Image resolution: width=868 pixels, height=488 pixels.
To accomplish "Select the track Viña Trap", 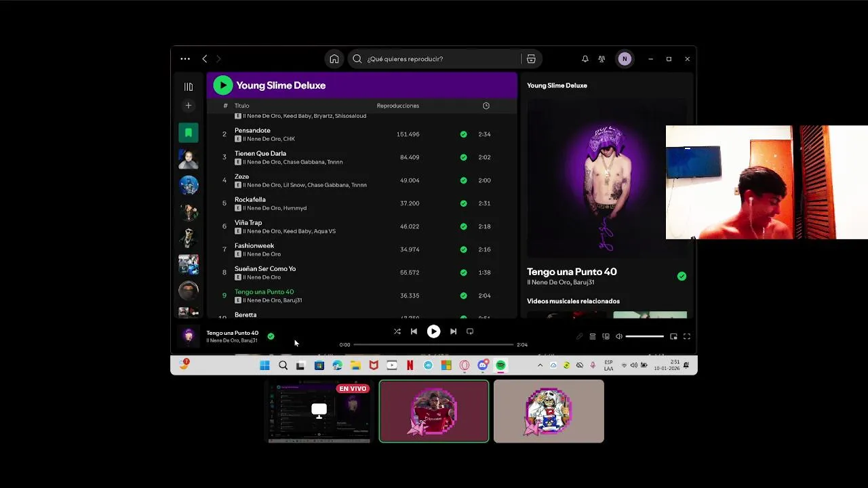I will pyautogui.click(x=248, y=222).
